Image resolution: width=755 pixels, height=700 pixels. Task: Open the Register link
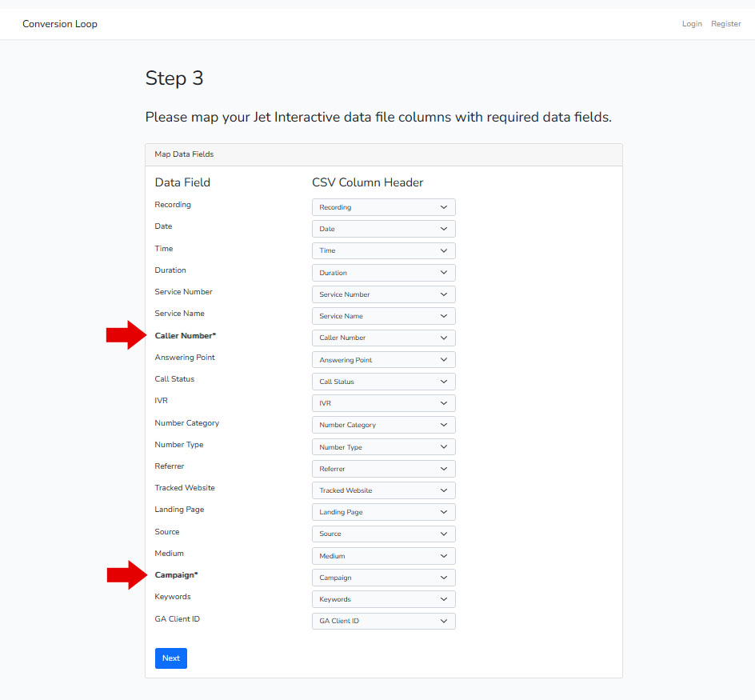pyautogui.click(x=725, y=24)
